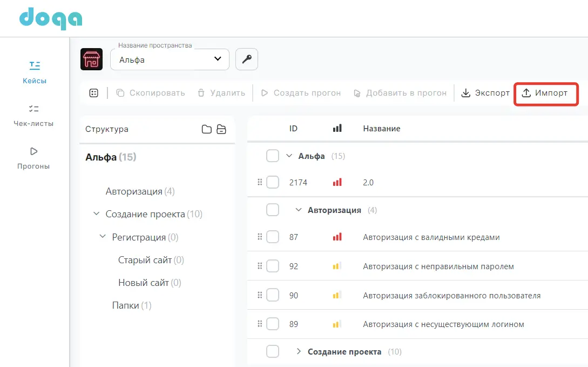Collapse the Авторизация group in the table
588x367 pixels.
click(299, 210)
